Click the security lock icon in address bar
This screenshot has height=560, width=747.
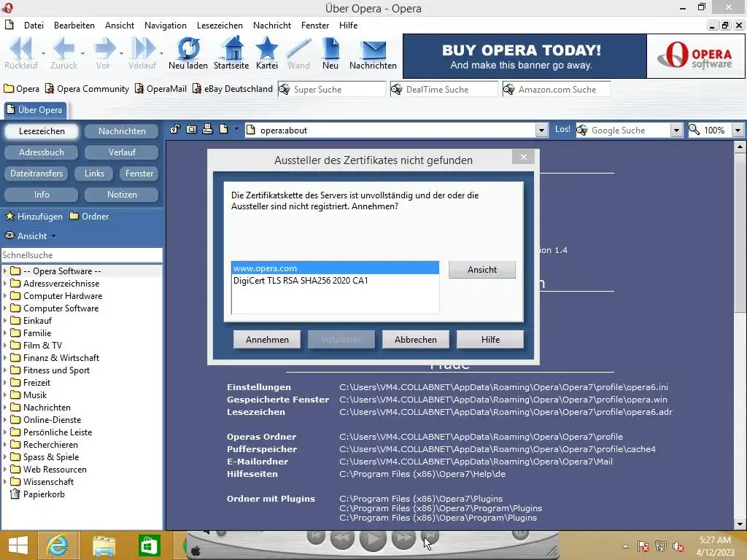click(x=175, y=129)
